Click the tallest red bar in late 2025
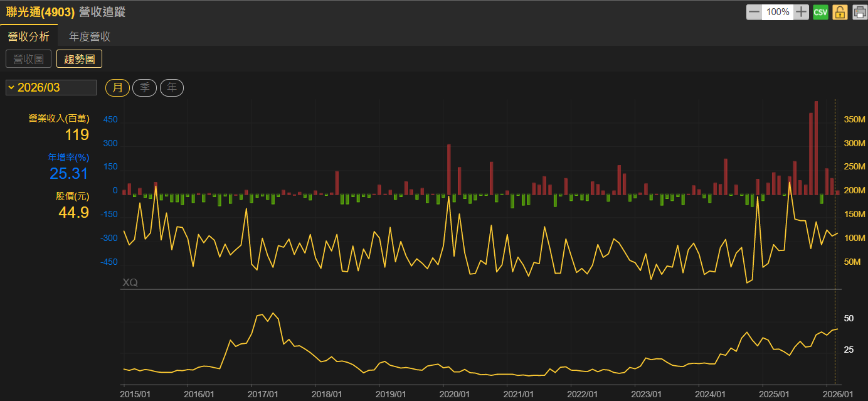Viewport: 868px width, 401px height. tap(816, 147)
